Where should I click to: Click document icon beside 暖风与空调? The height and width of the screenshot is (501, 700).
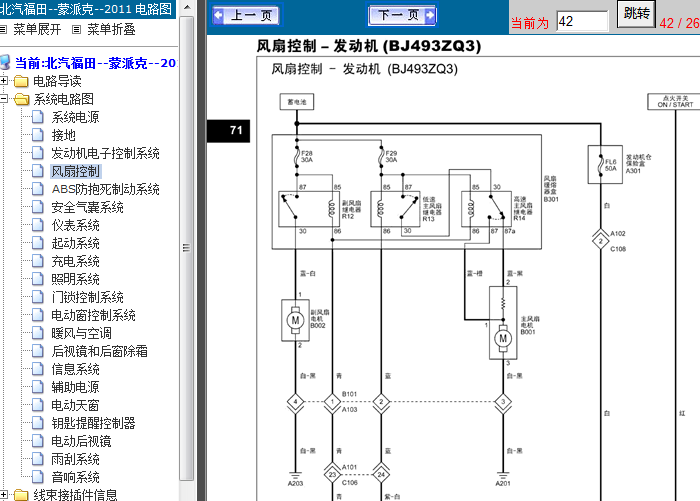pyautogui.click(x=38, y=333)
